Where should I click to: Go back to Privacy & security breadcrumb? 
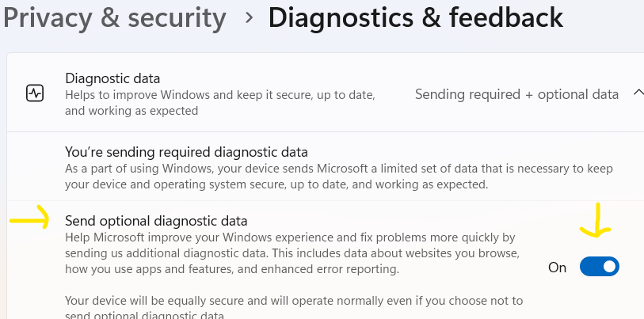point(114,17)
